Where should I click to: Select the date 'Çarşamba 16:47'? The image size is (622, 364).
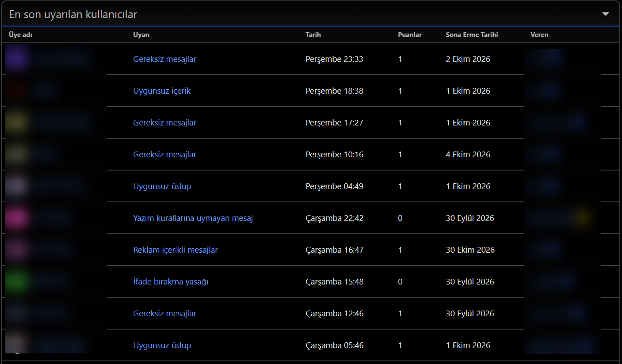click(x=335, y=250)
